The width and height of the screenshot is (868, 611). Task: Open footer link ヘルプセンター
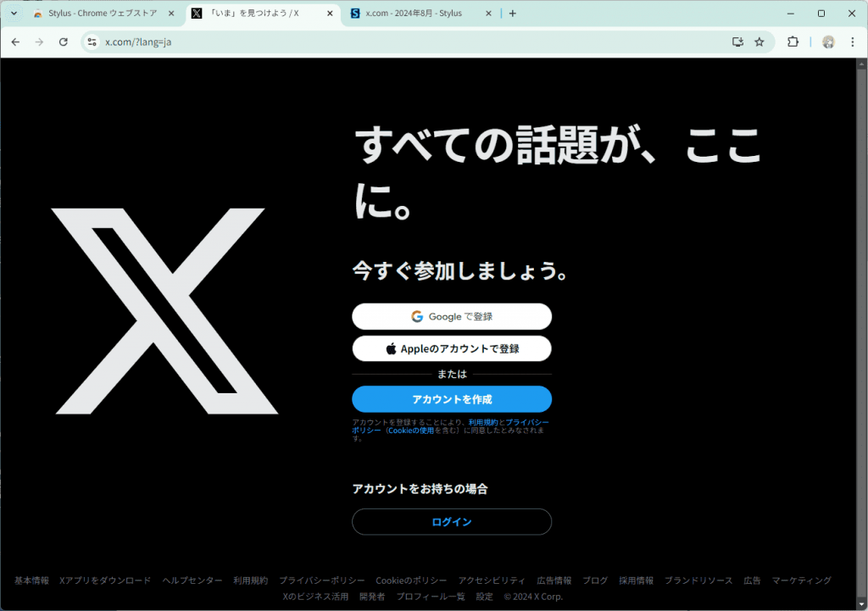pos(192,580)
